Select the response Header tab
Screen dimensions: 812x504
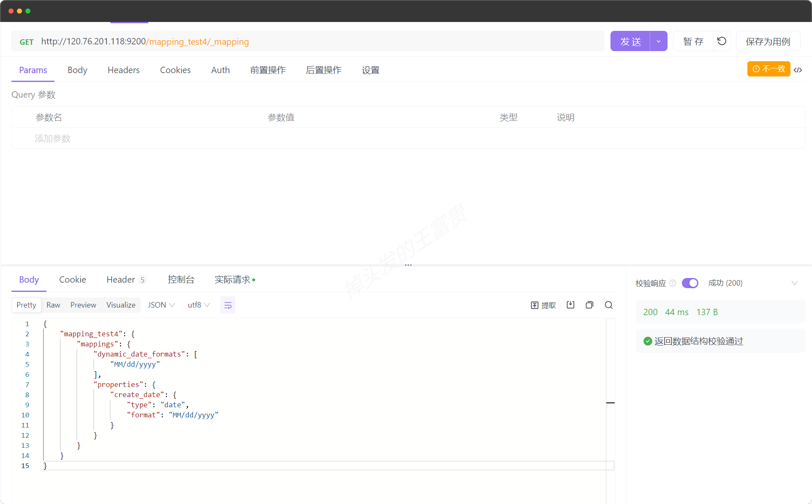tap(126, 280)
